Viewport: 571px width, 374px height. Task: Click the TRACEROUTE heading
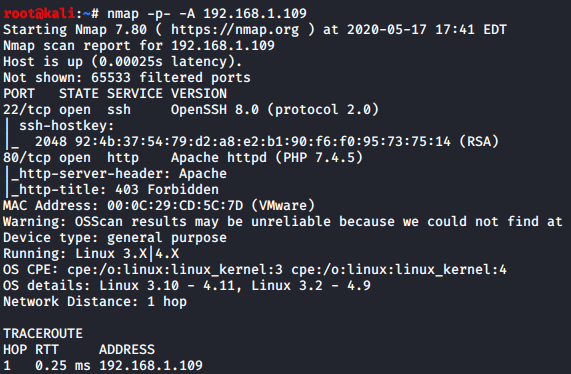(x=43, y=334)
